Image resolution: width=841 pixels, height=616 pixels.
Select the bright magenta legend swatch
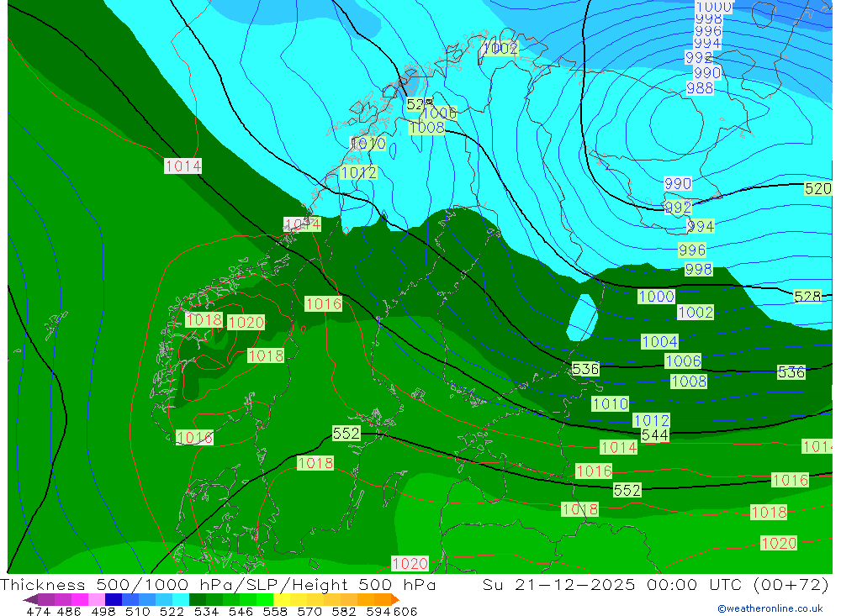80,599
